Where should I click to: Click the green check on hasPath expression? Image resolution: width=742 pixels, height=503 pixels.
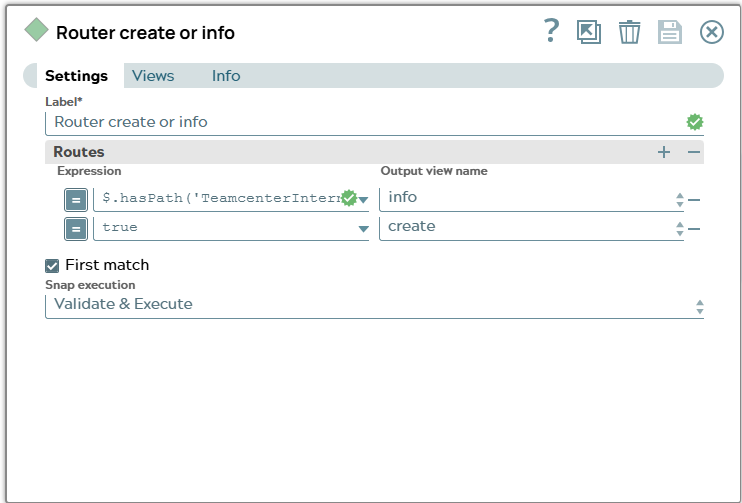pyautogui.click(x=349, y=198)
